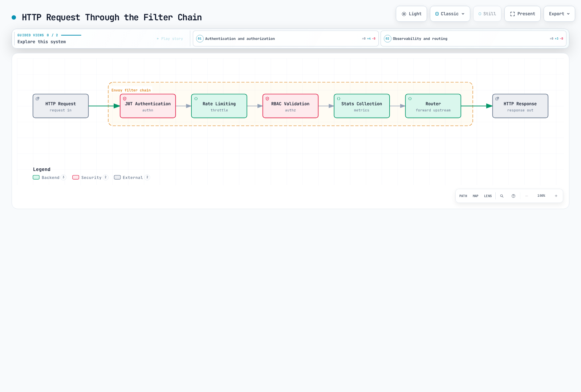This screenshot has width=581, height=392.
Task: Click the external icon on HTTP Request
Action: coord(37,99)
